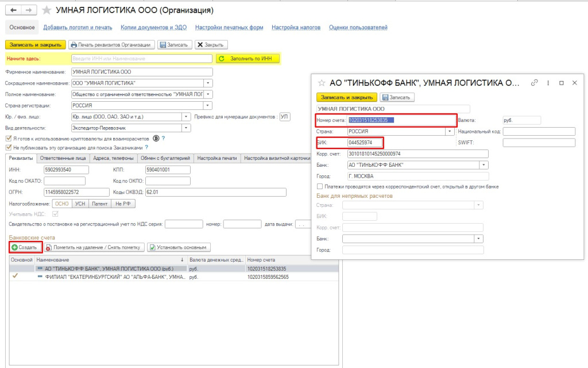Click the cryptocurrency B icon
The width and height of the screenshot is (588, 368).
[x=156, y=138]
